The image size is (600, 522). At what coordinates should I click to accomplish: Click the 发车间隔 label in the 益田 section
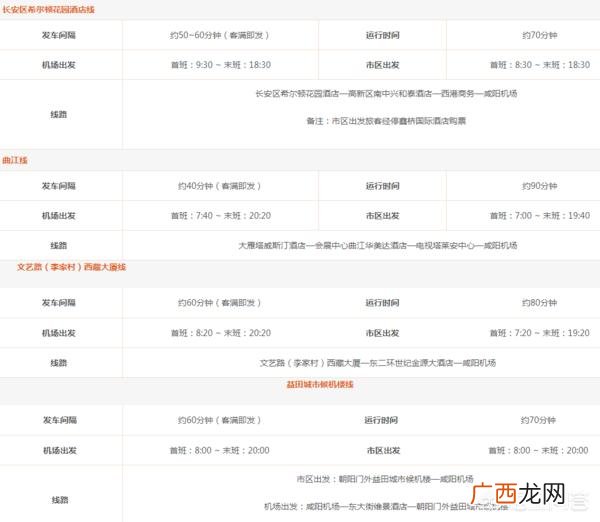coord(60,420)
